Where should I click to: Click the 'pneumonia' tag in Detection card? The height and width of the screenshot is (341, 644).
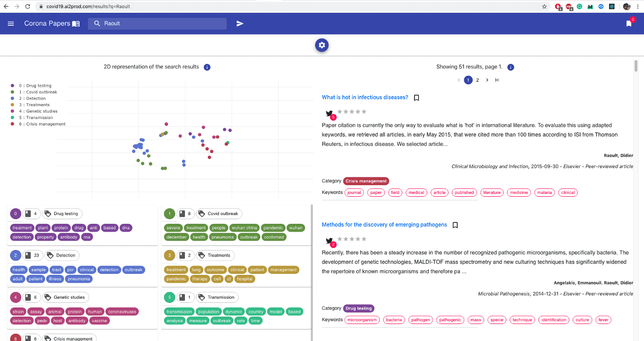(79, 279)
